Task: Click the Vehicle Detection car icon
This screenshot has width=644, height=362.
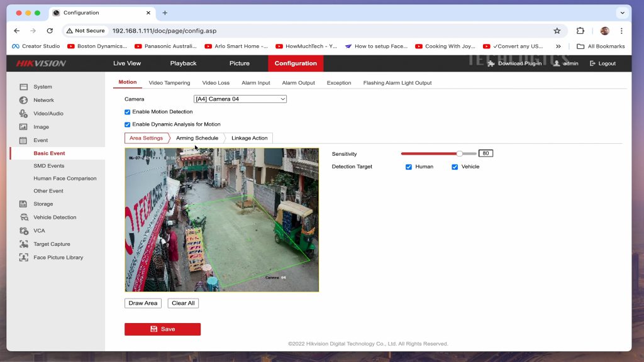Action: [x=23, y=217]
